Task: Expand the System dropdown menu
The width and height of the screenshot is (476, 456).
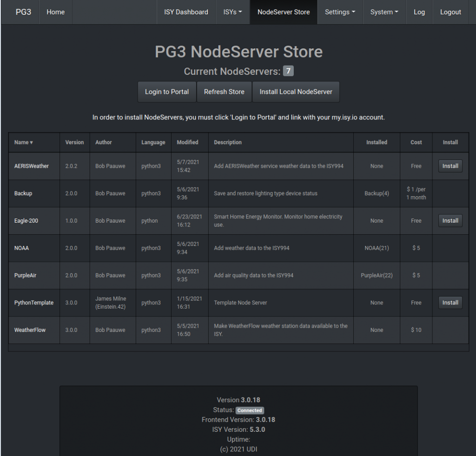Action: coord(384,12)
